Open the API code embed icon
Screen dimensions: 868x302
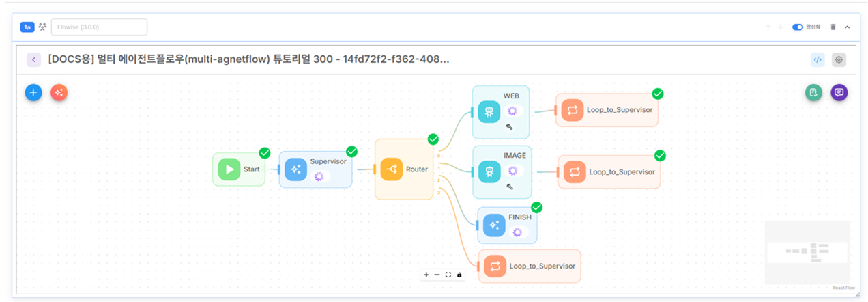[818, 59]
